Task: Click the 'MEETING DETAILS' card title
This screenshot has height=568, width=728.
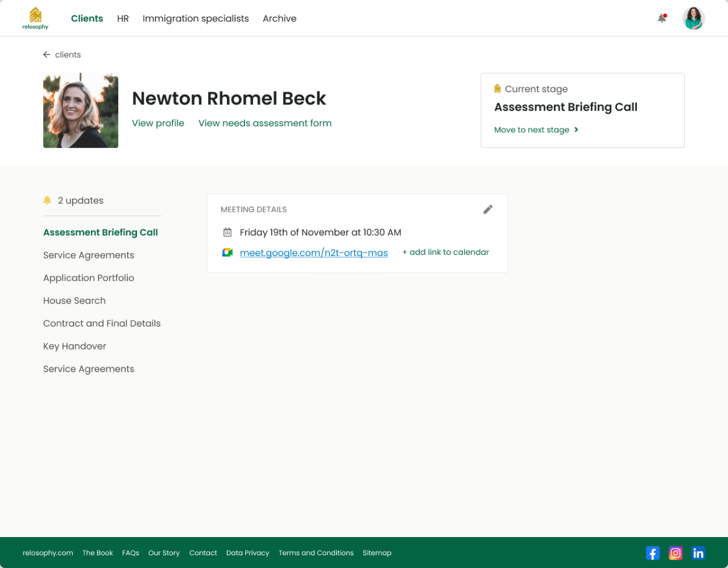Action: click(254, 209)
